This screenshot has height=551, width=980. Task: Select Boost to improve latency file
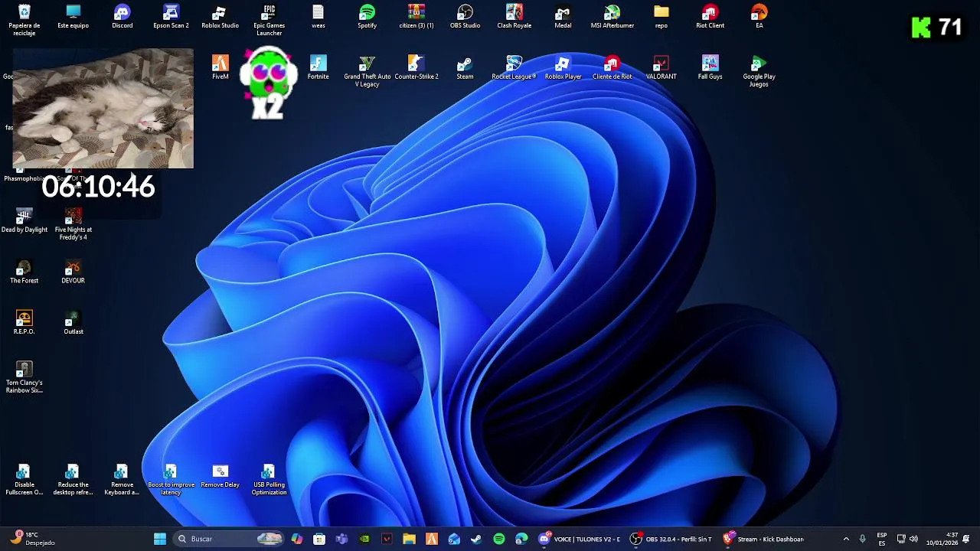[171, 480]
